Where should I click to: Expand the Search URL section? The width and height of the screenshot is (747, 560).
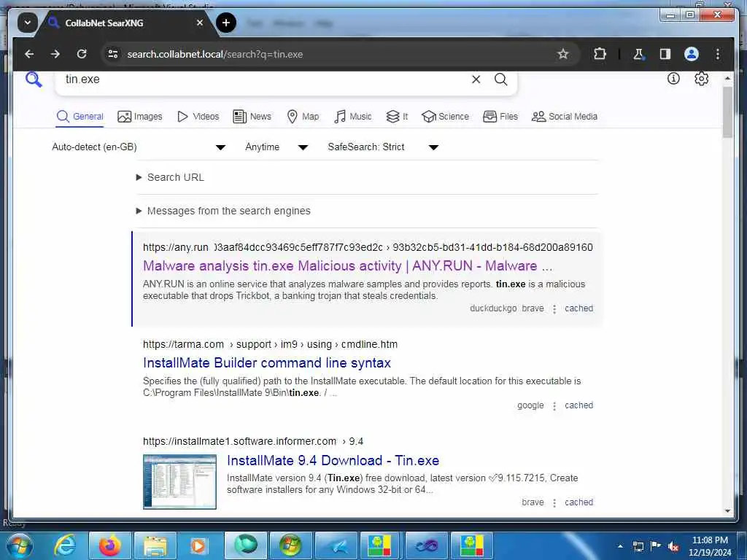170,177
